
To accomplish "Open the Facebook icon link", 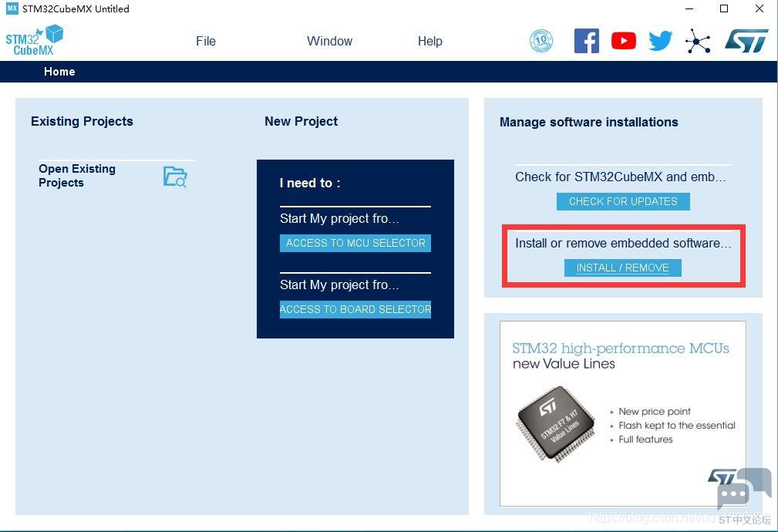I will pos(587,41).
